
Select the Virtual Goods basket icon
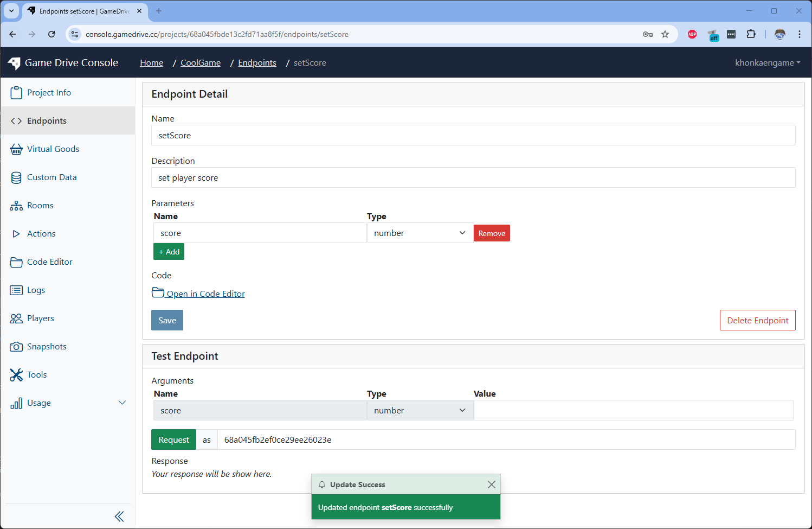pos(16,149)
